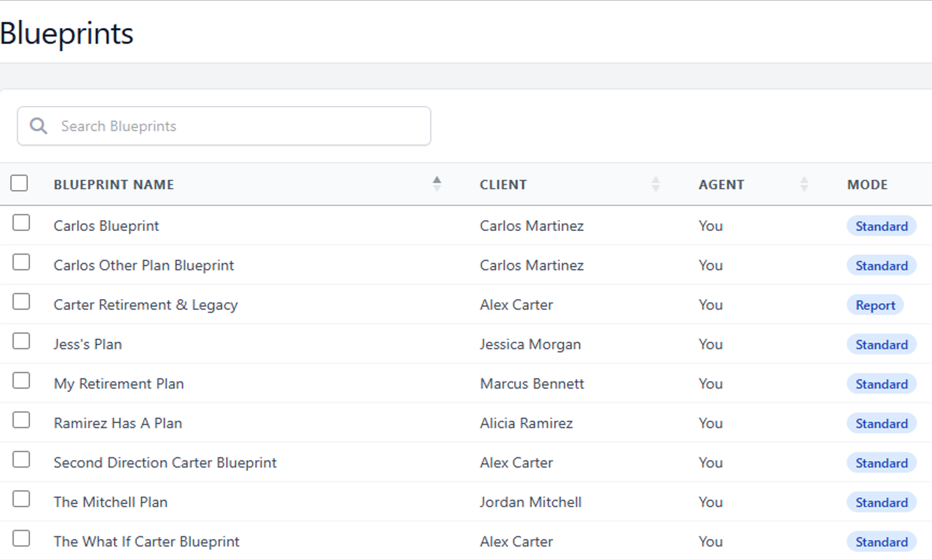Screen dimensions: 932x560
Task: Sort using the Blueprint Name arrow icon
Action: [437, 184]
